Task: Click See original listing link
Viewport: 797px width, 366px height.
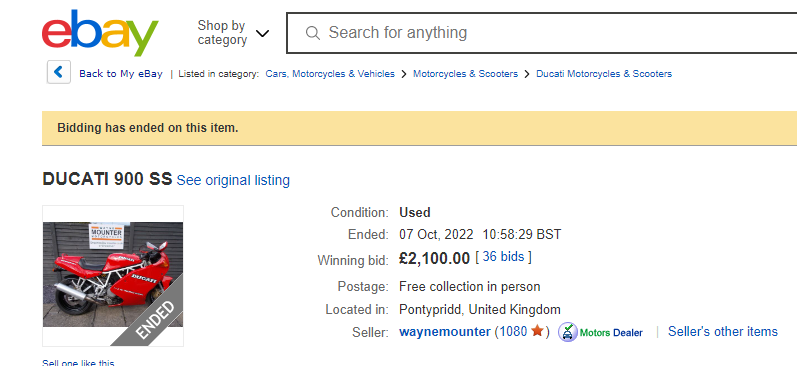Action: 233,180
